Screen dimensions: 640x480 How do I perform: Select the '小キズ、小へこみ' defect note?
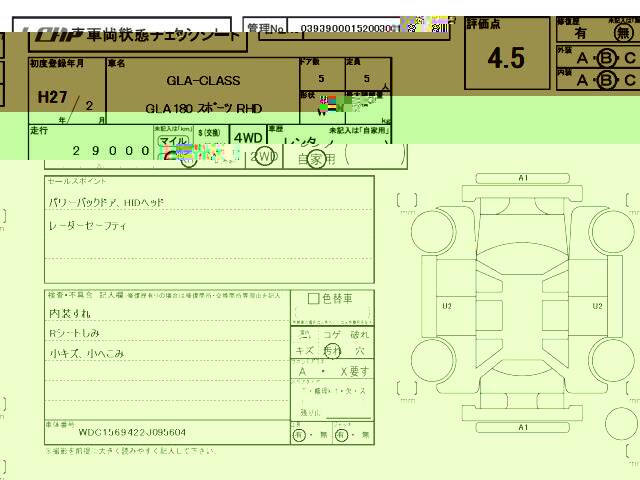pyautogui.click(x=86, y=353)
